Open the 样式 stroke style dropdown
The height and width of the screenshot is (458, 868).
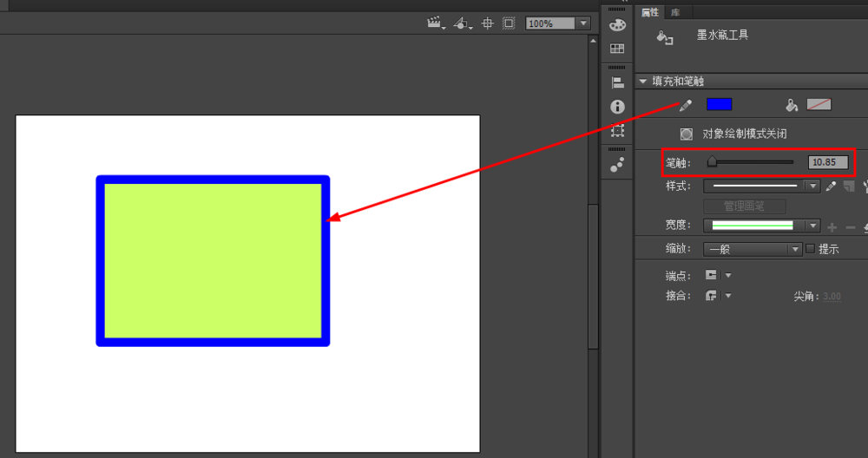coord(761,186)
